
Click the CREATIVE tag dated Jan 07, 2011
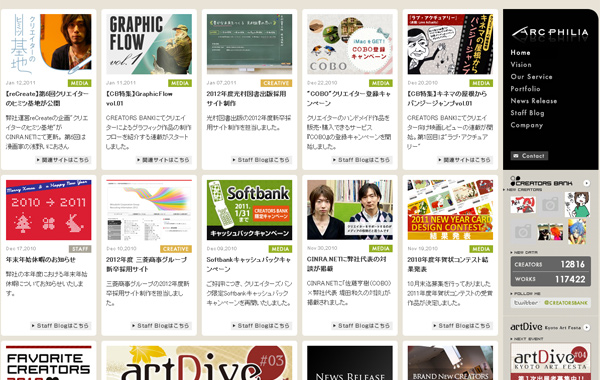276,83
